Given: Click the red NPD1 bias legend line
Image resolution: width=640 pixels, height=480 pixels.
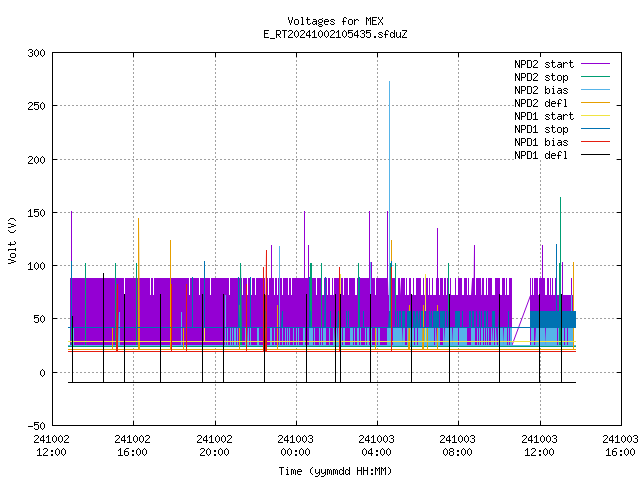Looking at the screenshot, I should [x=595, y=142].
